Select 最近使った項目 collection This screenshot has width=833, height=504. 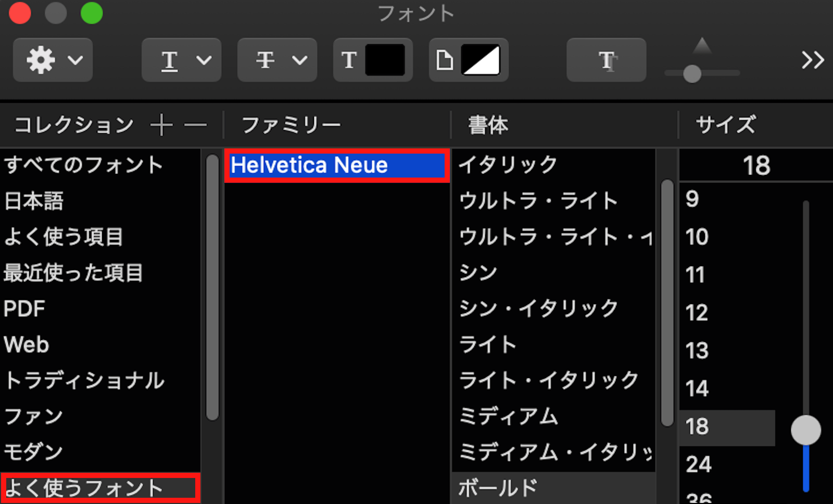pos(100,273)
